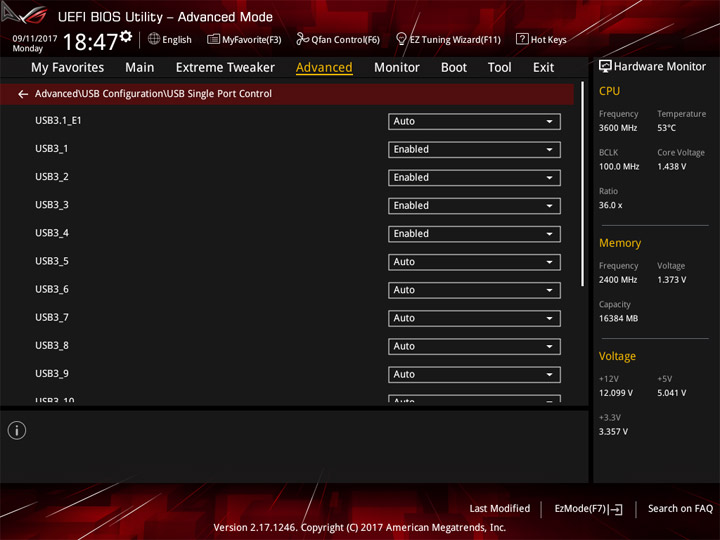
Task: Select the USB3_7 row label
Action: (52, 317)
